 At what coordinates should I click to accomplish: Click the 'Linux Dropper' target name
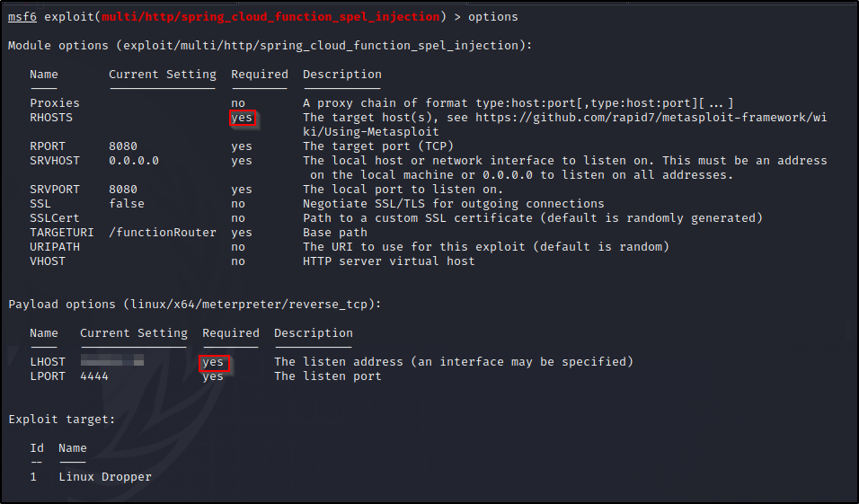pos(105,477)
